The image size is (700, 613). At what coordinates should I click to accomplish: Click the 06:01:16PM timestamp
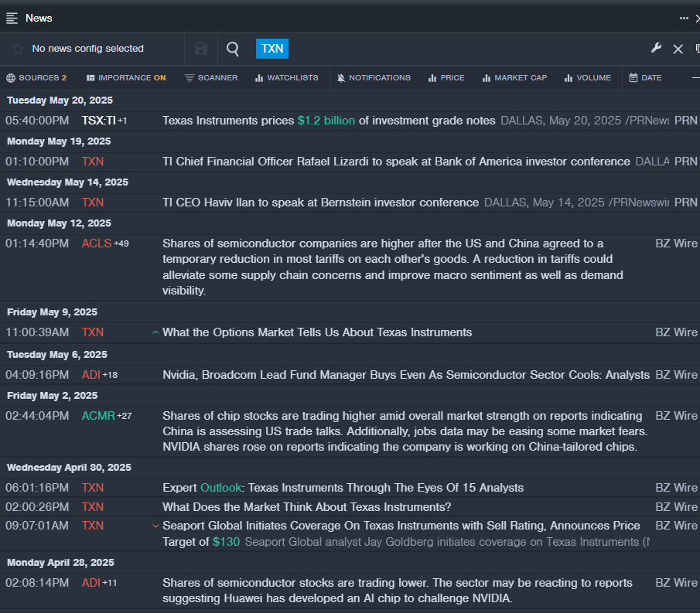[x=37, y=488]
